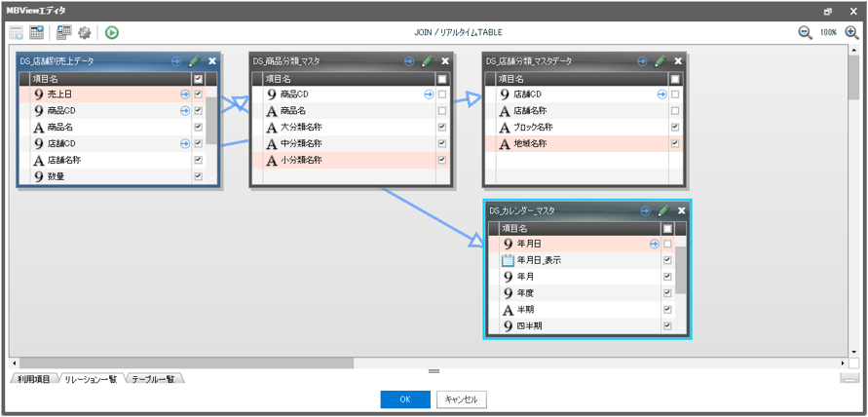The image size is (868, 417).
Task: Edit DS_商品分類_マスタ with the pencil icon
Action: click(427, 61)
